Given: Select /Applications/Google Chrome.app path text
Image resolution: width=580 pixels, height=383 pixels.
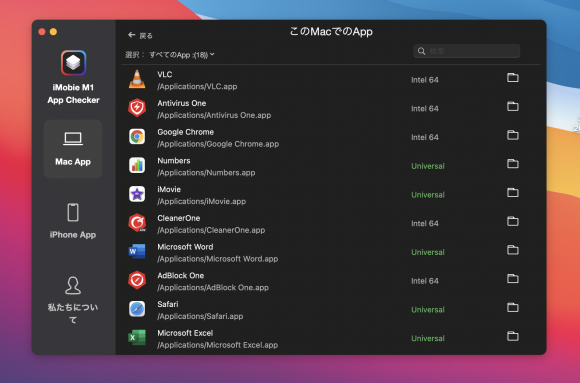Looking at the screenshot, I should click(218, 144).
